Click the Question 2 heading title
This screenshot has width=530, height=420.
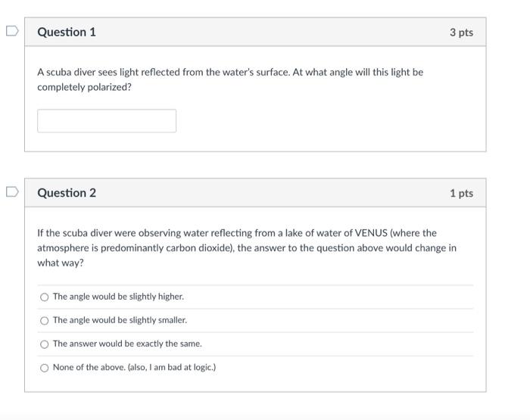click(x=67, y=193)
